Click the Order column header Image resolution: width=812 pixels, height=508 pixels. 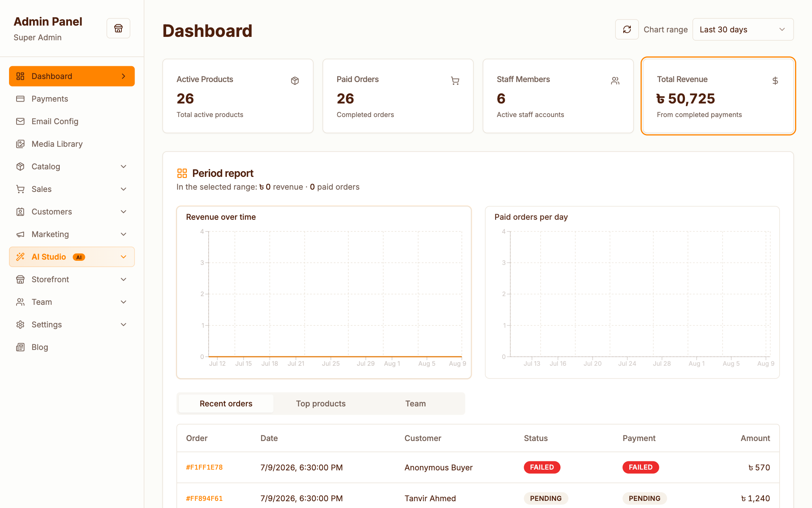197,438
